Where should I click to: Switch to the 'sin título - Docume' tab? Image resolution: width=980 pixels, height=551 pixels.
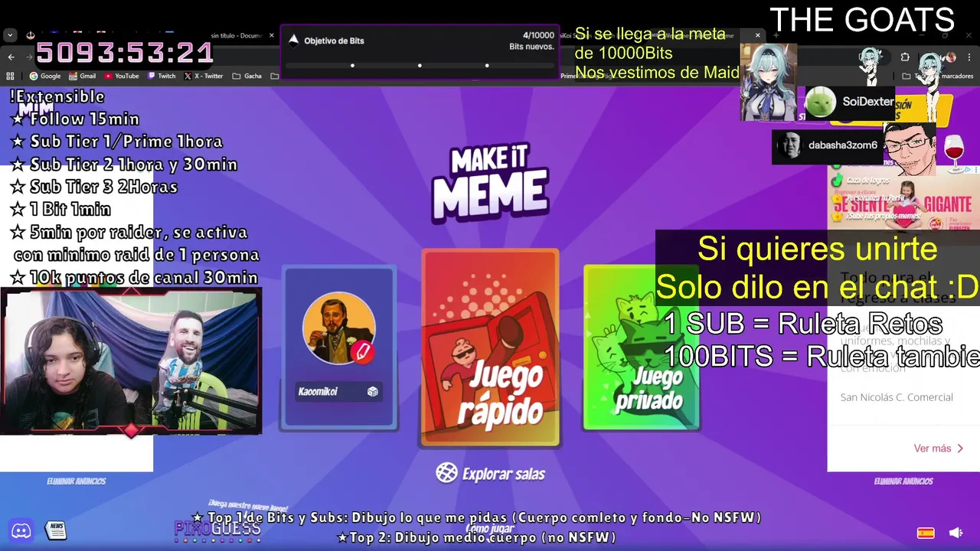237,35
